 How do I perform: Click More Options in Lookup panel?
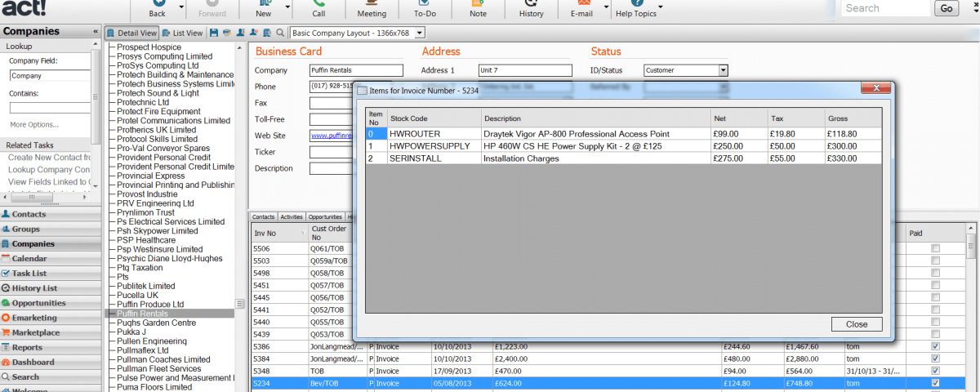click(34, 125)
